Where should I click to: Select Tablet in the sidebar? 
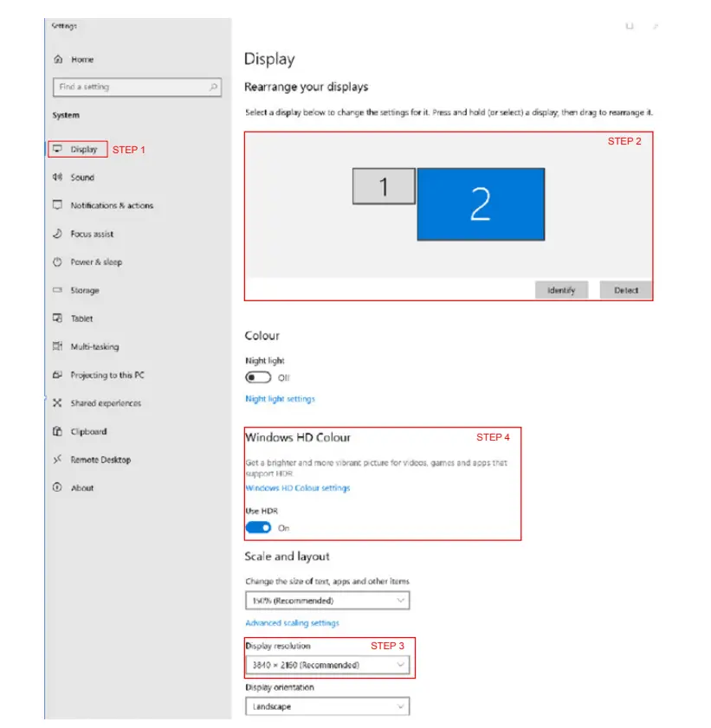81,319
